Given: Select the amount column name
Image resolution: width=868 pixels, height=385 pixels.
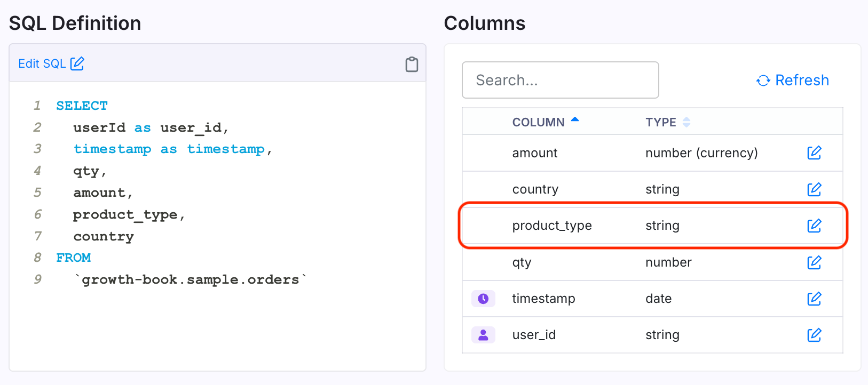Looking at the screenshot, I should click(535, 153).
